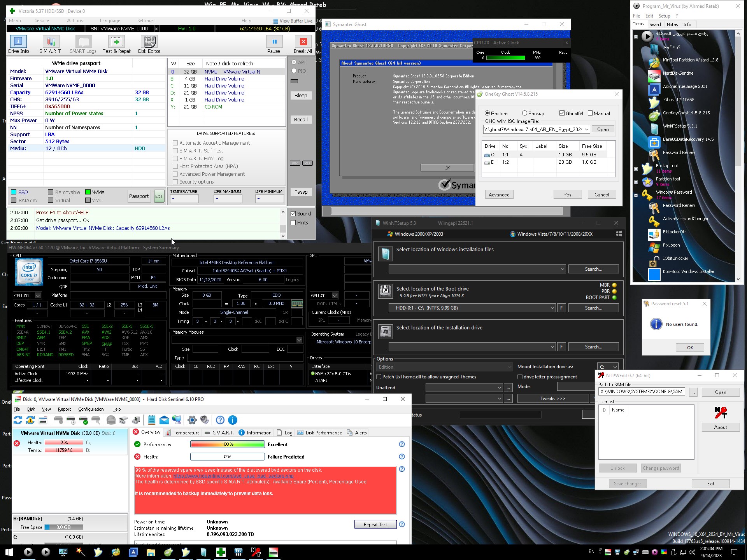Image resolution: width=747 pixels, height=560 pixels.
Task: Select the Backup radio button in OneKey Ghost
Action: [x=524, y=113]
